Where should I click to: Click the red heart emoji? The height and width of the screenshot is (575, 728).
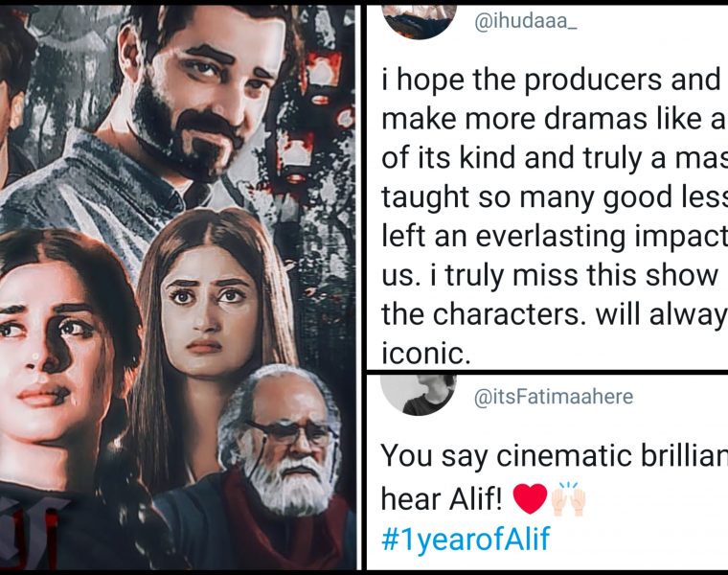tap(530, 498)
